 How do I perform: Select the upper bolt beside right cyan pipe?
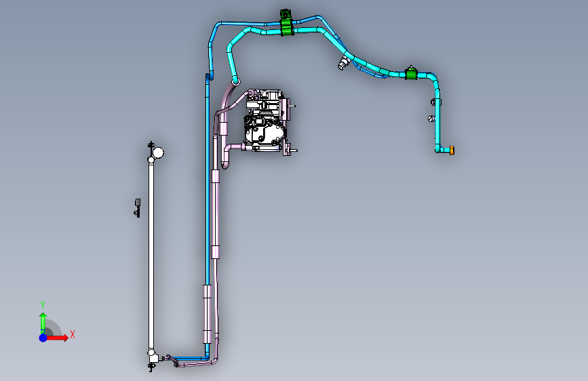point(433,102)
